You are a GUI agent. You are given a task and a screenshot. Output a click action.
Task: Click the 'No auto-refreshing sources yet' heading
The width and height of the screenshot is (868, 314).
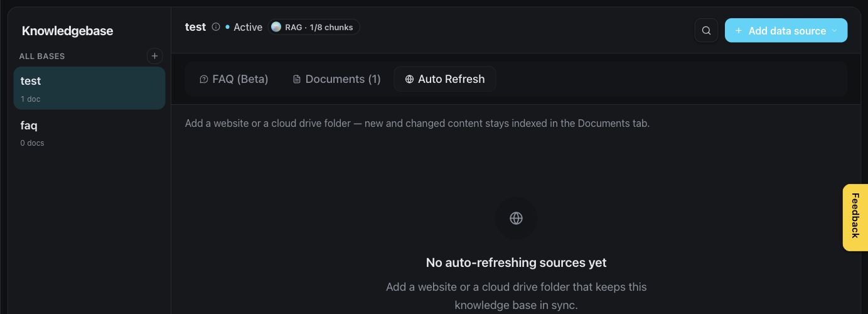point(516,263)
